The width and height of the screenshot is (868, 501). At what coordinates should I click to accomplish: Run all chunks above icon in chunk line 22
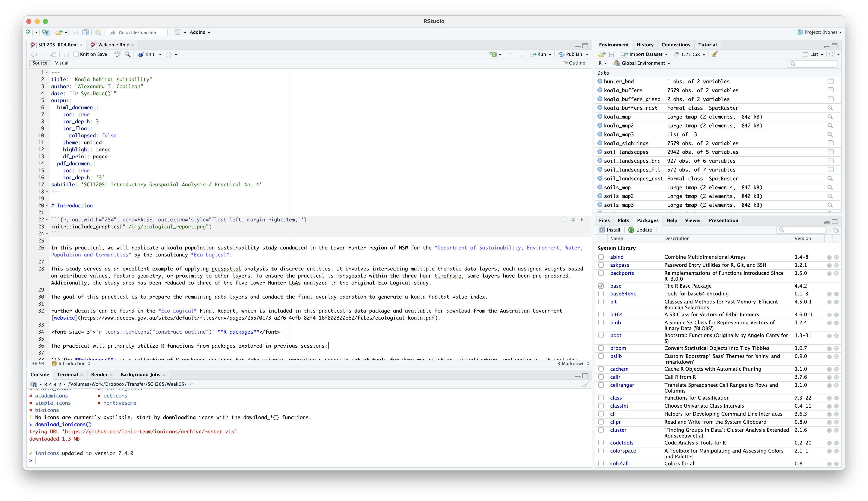[x=573, y=220]
